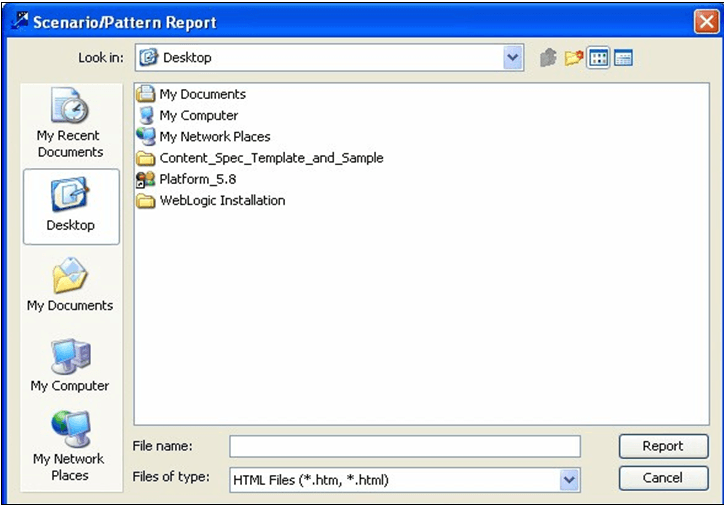Click the Up One Level folder icon
Viewport: 724px width, 505px height.
pyautogui.click(x=548, y=58)
